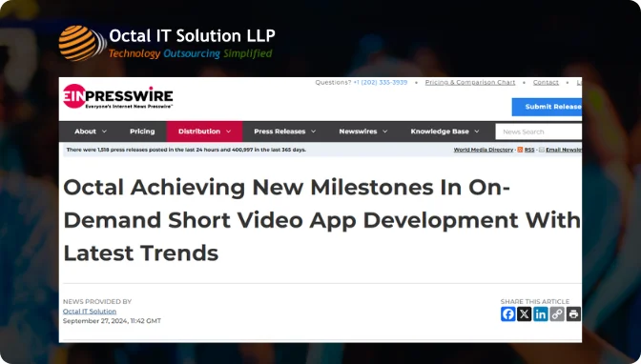Click the Submit Release button
641x364 pixels.
(547, 107)
